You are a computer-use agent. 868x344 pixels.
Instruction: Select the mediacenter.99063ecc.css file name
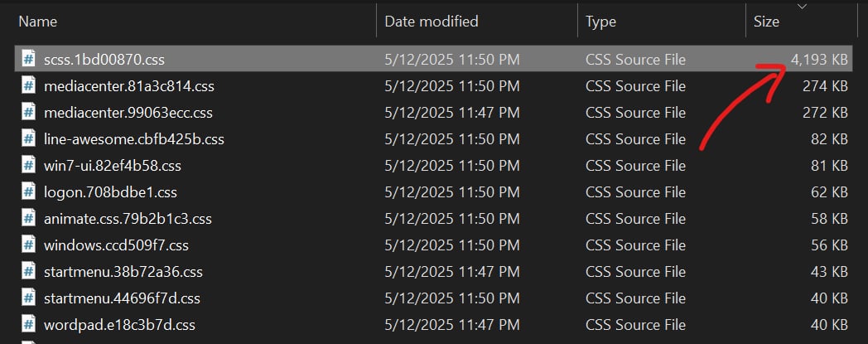[x=128, y=113]
